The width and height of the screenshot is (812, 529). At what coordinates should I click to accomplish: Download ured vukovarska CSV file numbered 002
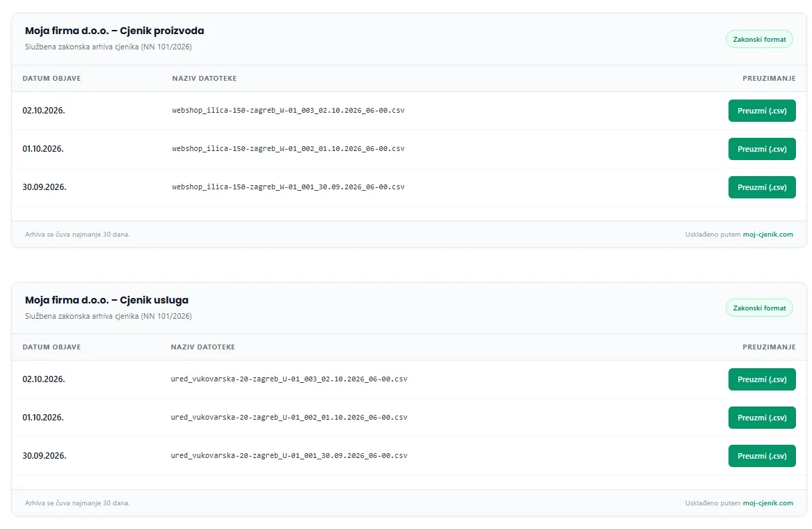[x=762, y=418]
